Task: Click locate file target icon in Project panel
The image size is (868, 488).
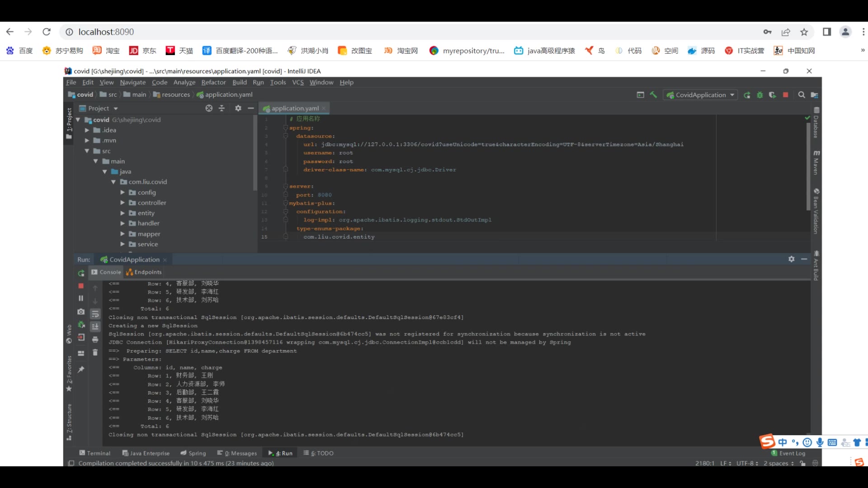Action: pyautogui.click(x=209, y=108)
